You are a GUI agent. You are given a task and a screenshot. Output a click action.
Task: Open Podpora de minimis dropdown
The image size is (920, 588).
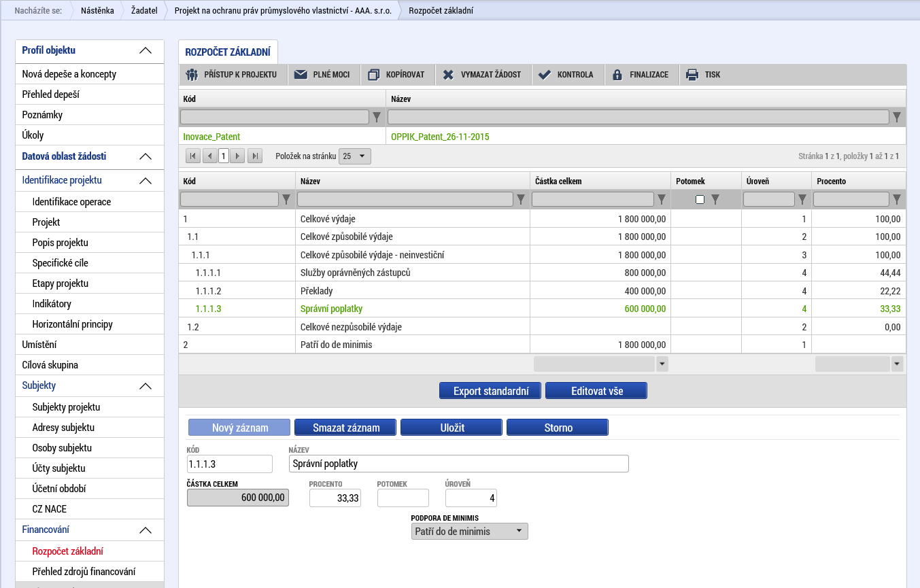tap(469, 532)
